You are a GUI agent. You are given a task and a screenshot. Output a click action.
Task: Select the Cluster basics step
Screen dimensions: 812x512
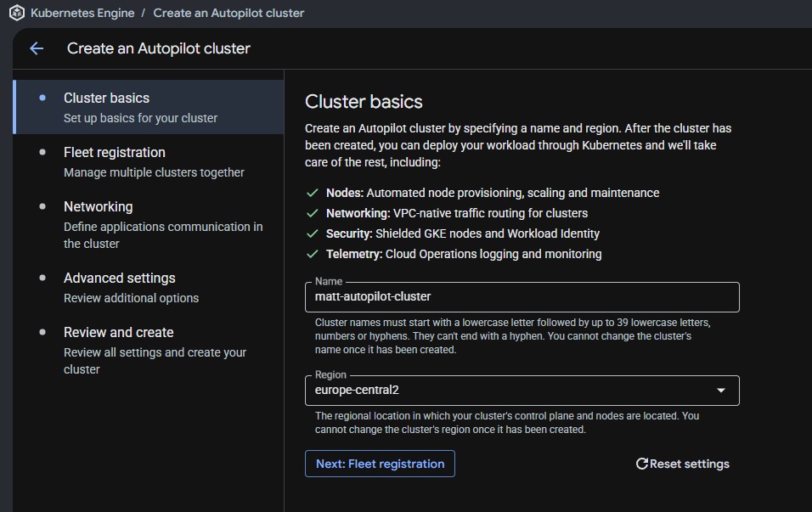[149, 107]
